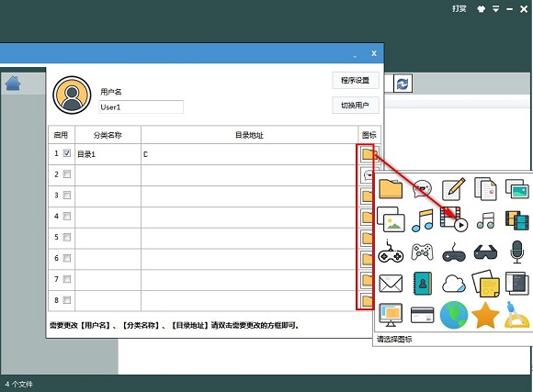Choose the credit card icon

pyautogui.click(x=422, y=315)
